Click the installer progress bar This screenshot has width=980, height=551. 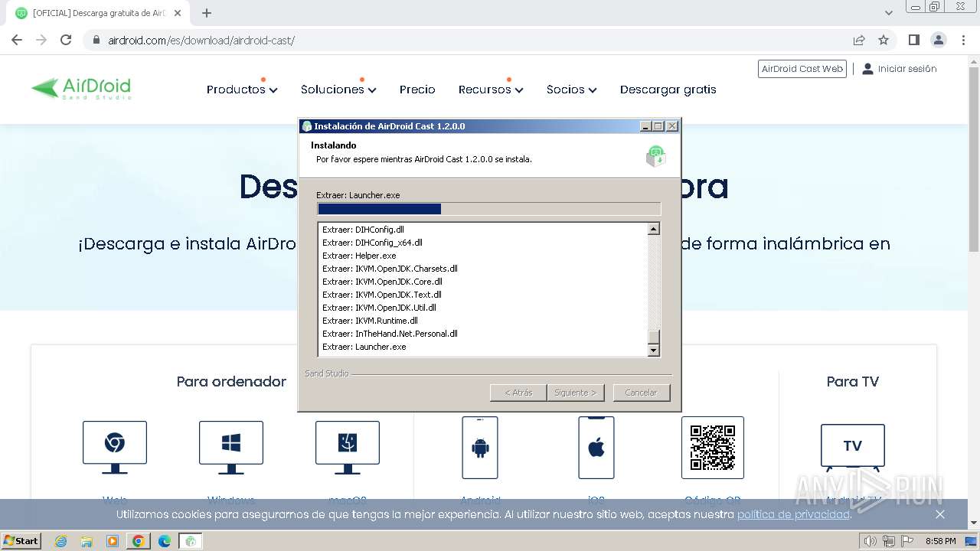click(488, 209)
